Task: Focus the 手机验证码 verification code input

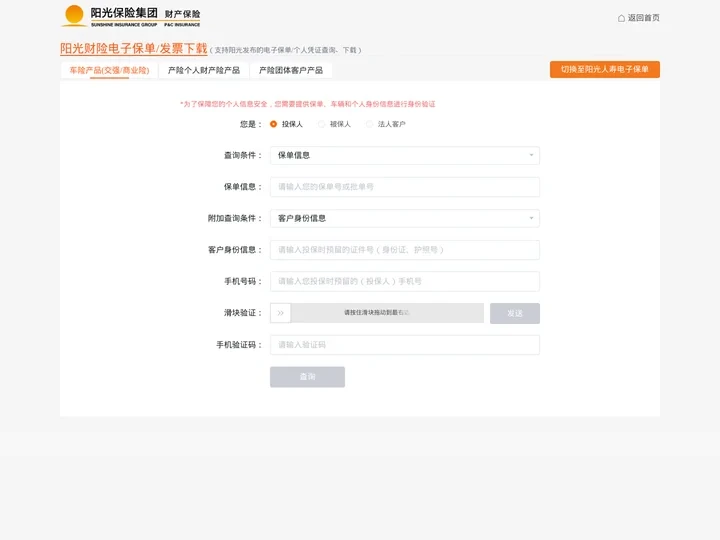Action: pyautogui.click(x=405, y=345)
